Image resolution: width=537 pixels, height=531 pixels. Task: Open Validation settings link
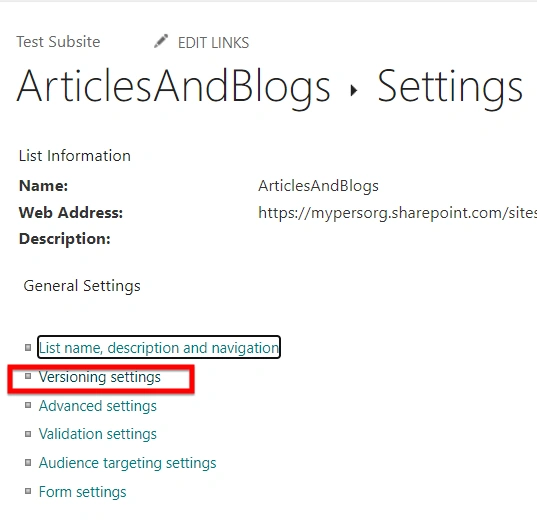98,434
